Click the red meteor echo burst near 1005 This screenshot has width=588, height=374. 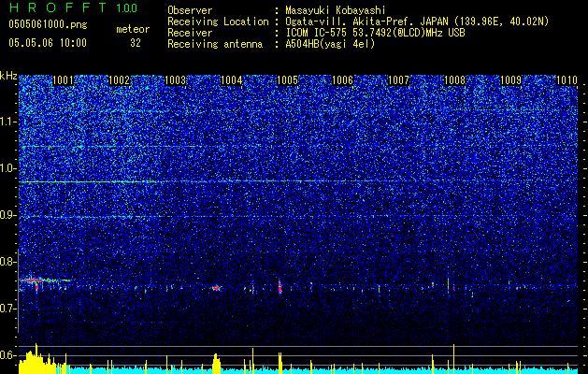click(x=280, y=286)
